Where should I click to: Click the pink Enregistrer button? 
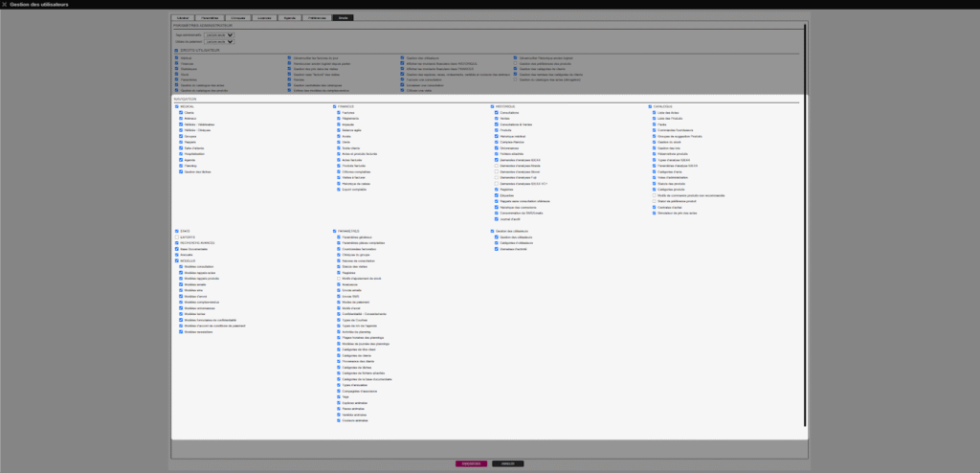point(470,463)
